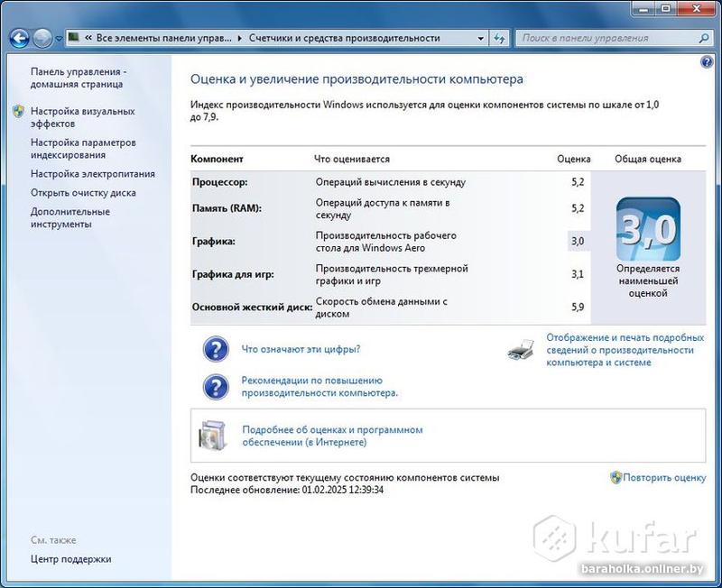Image resolution: width=722 pixels, height=588 pixels.
Task: Click the 'Что оценивается' column header
Action: coord(352,160)
